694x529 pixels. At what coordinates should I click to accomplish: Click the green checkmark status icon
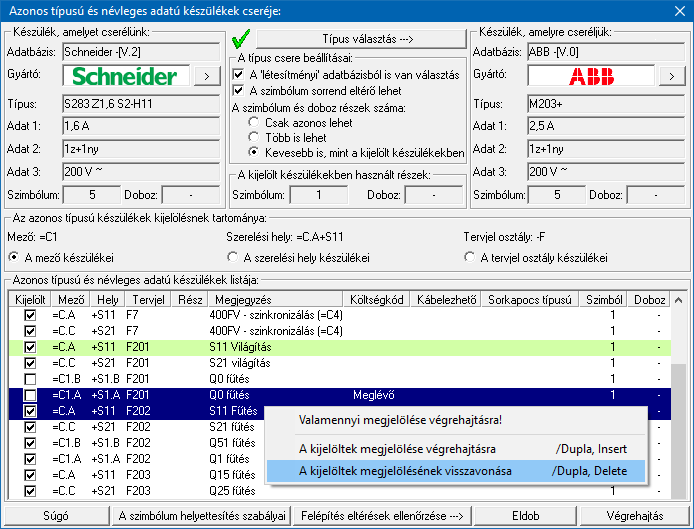pyautogui.click(x=241, y=39)
